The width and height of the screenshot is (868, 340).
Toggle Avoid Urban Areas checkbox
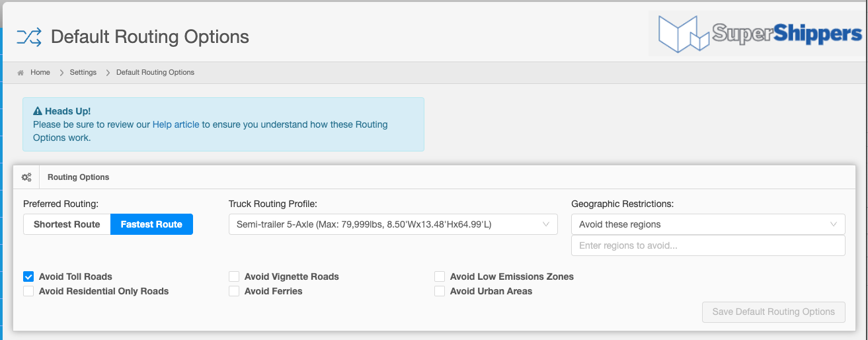(440, 291)
